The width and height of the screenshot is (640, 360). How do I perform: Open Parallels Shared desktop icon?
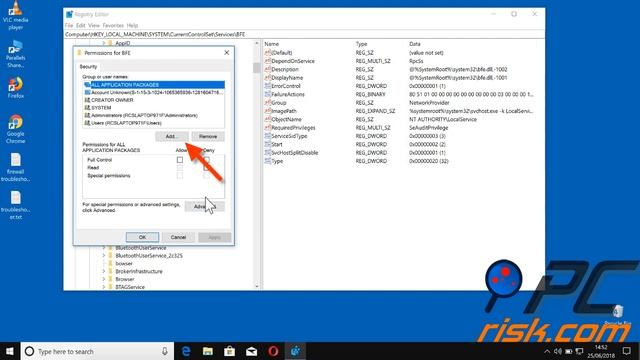(16, 54)
